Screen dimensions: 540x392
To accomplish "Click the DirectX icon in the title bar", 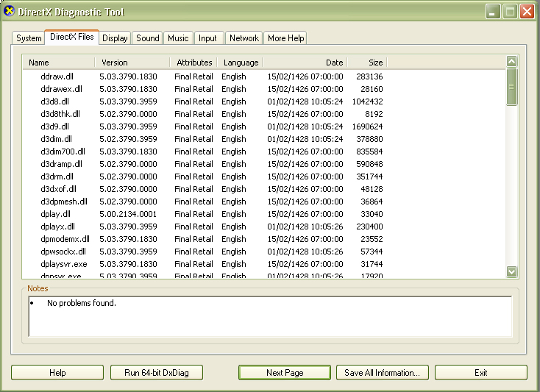I will (10, 11).
